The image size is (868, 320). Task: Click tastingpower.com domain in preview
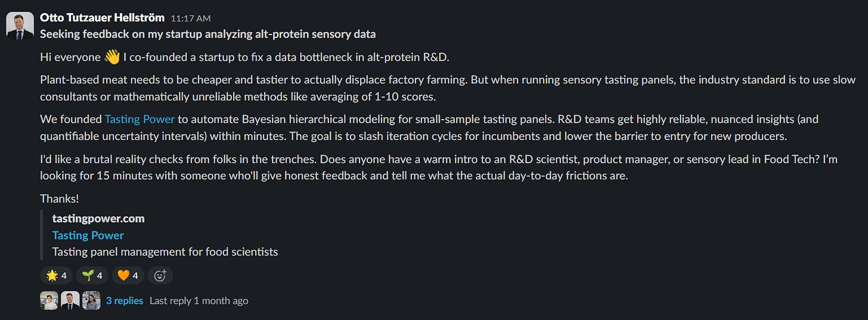98,219
